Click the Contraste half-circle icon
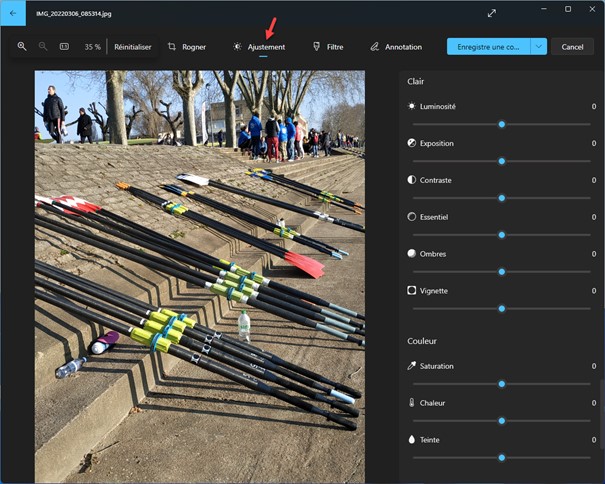 click(412, 180)
